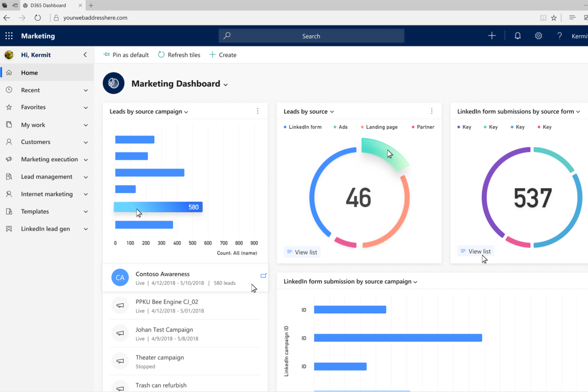The height and width of the screenshot is (392, 588).
Task: Select Internet marketing in the sidebar
Action: pyautogui.click(x=47, y=194)
